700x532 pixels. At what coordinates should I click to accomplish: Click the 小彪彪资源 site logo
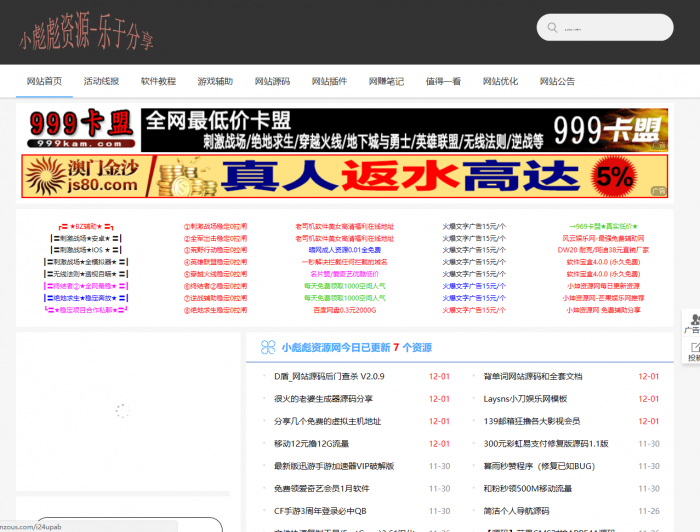pos(86,38)
